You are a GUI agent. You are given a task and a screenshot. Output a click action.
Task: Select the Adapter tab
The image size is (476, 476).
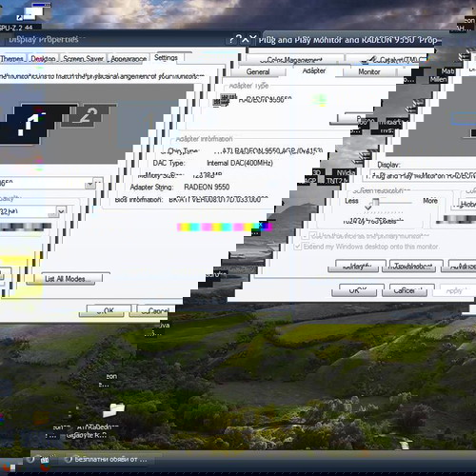314,70
